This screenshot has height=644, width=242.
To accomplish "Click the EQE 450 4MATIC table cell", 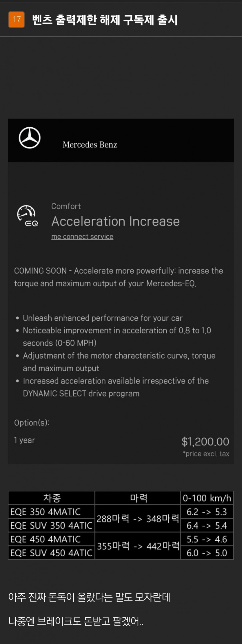I will [x=46, y=539].
